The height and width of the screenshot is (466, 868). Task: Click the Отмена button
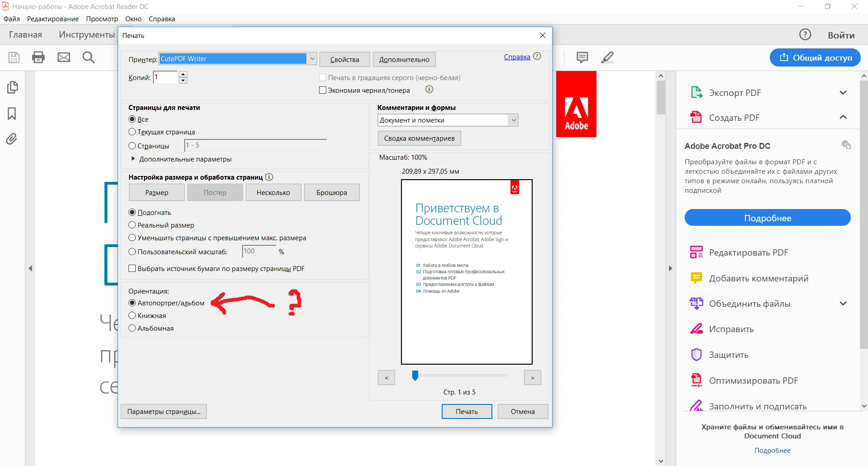(523, 411)
